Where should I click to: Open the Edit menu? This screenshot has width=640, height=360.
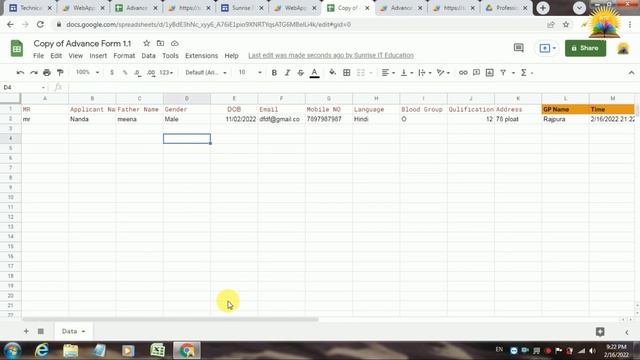click(56, 56)
